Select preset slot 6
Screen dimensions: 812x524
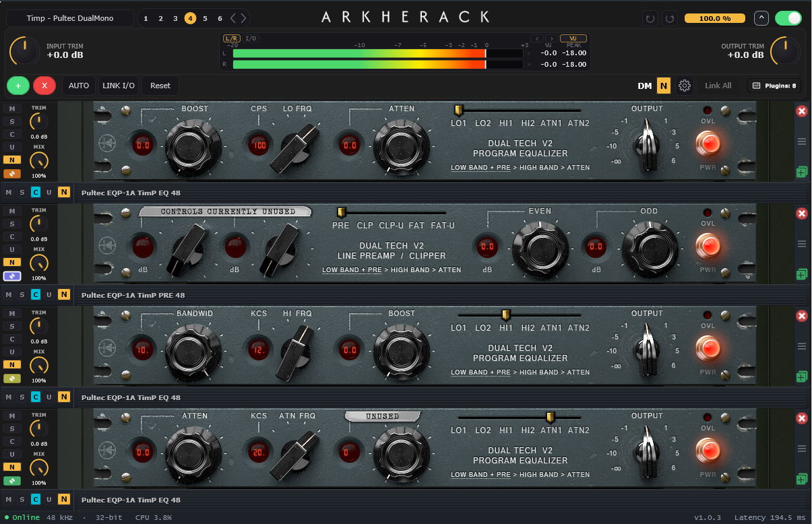pyautogui.click(x=220, y=18)
